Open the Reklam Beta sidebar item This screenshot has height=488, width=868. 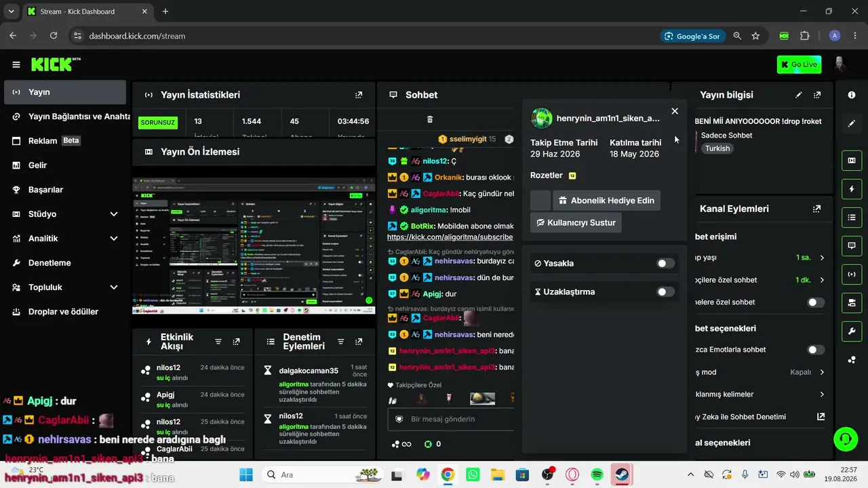[x=65, y=141]
